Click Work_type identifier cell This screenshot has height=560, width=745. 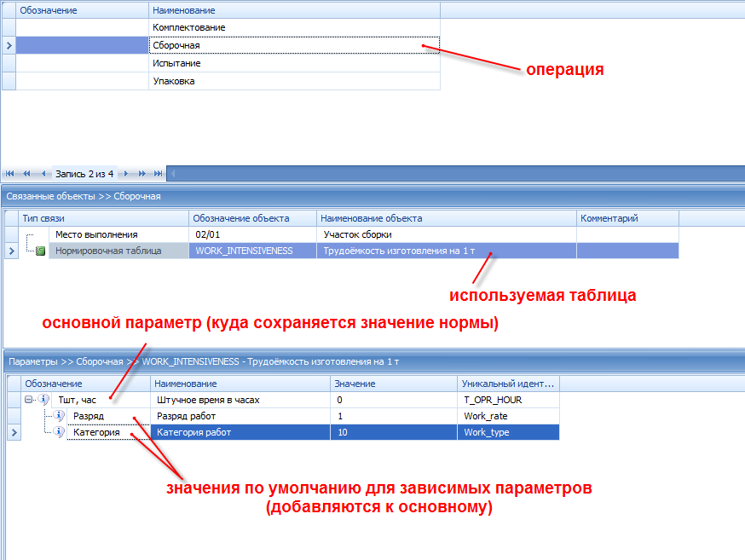[508, 432]
